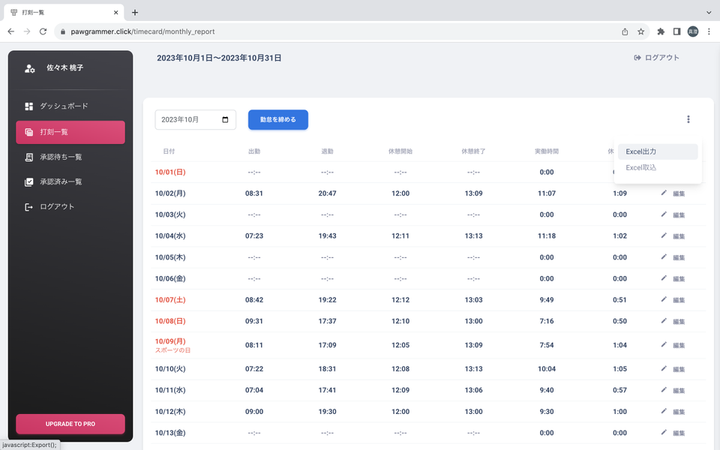This screenshot has width=720, height=450.
Task: Click 09:00 clock-in time on 10/12
Action: [254, 411]
